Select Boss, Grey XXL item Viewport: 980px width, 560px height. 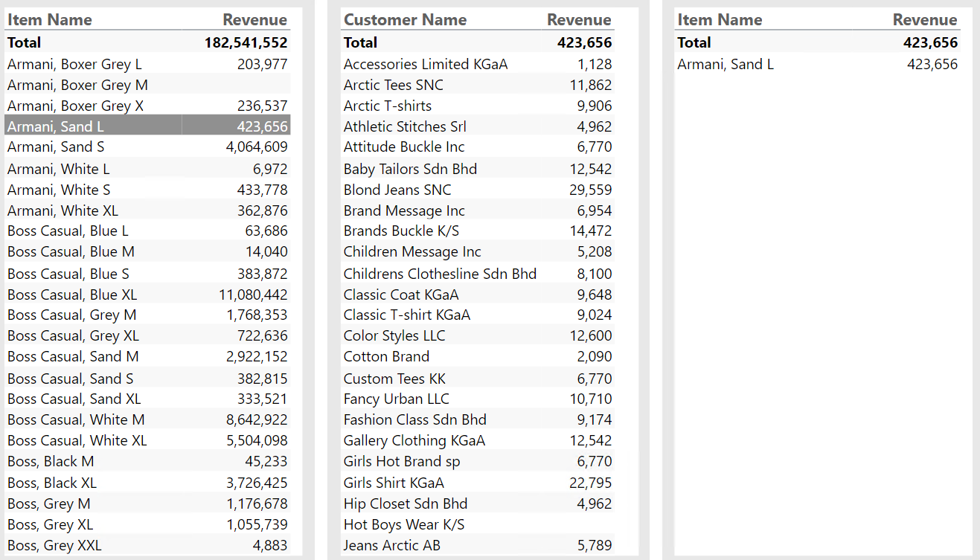tap(54, 545)
